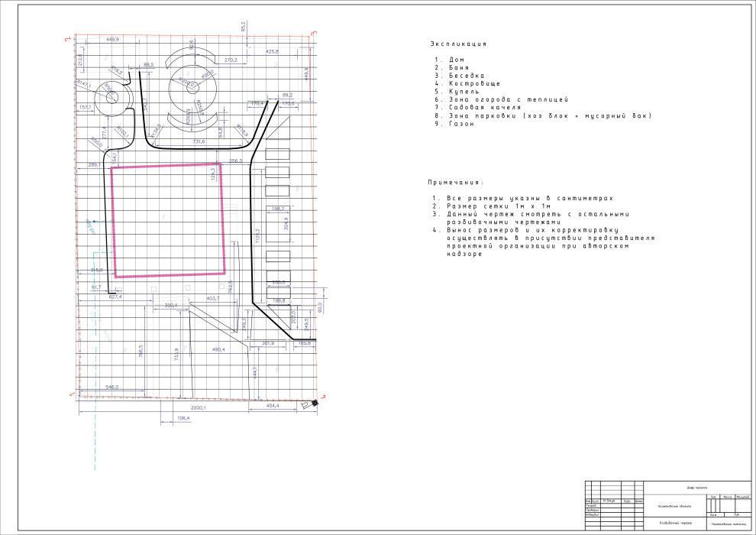756x535 pixels.
Task: Select the camera symbol at bottom-right corner
Action: pyautogui.click(x=309, y=404)
